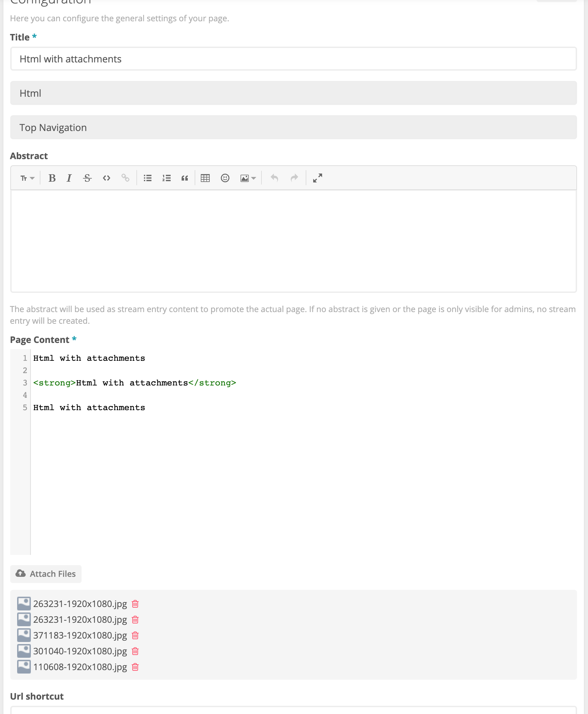Toggle strikethrough in the Abstract toolbar
Image resolution: width=588 pixels, height=714 pixels.
tap(87, 178)
